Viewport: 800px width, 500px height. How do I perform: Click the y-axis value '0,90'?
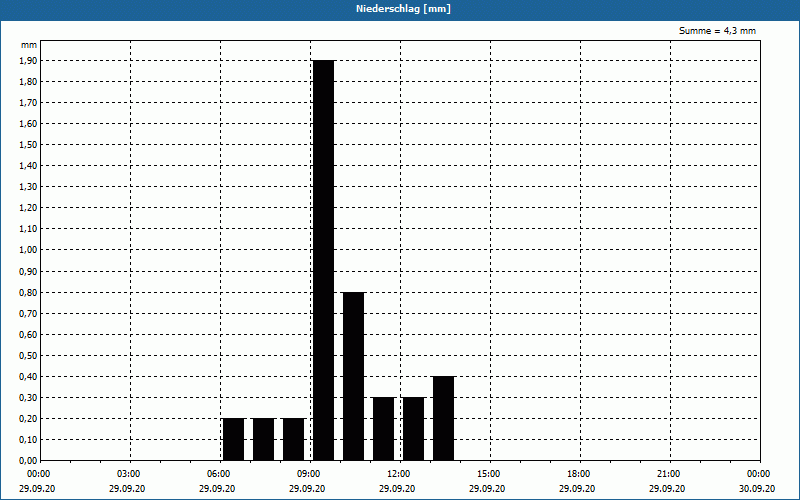(28, 271)
